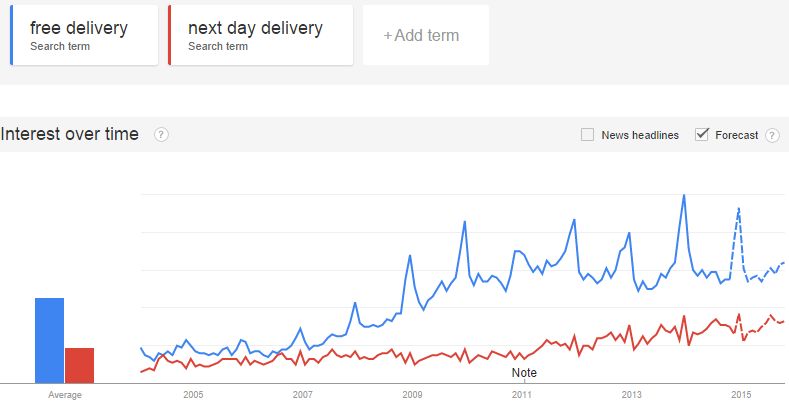Viewport: 789px width, 401px height.
Task: Click the 2005 label on the time axis
Action: pyautogui.click(x=193, y=394)
